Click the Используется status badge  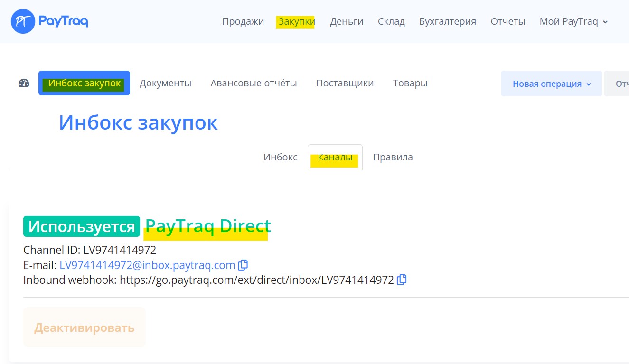click(82, 226)
